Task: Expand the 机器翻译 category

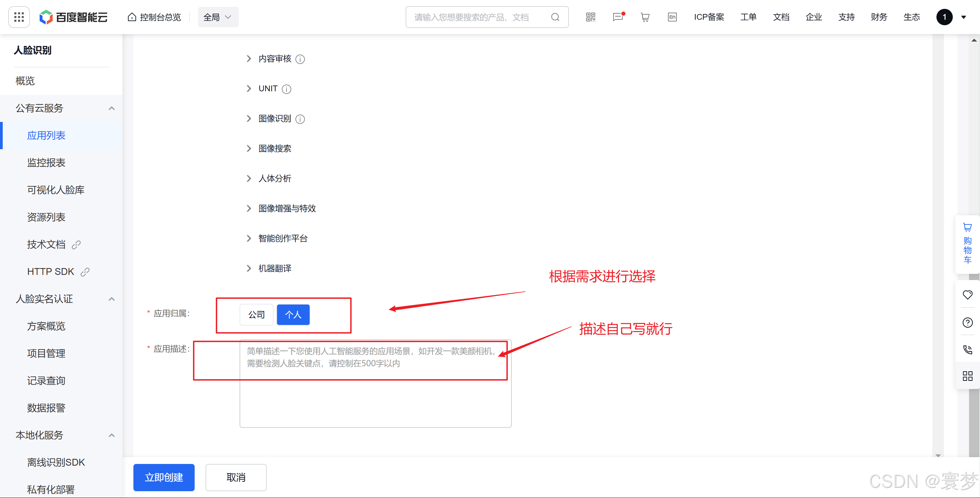Action: (249, 268)
